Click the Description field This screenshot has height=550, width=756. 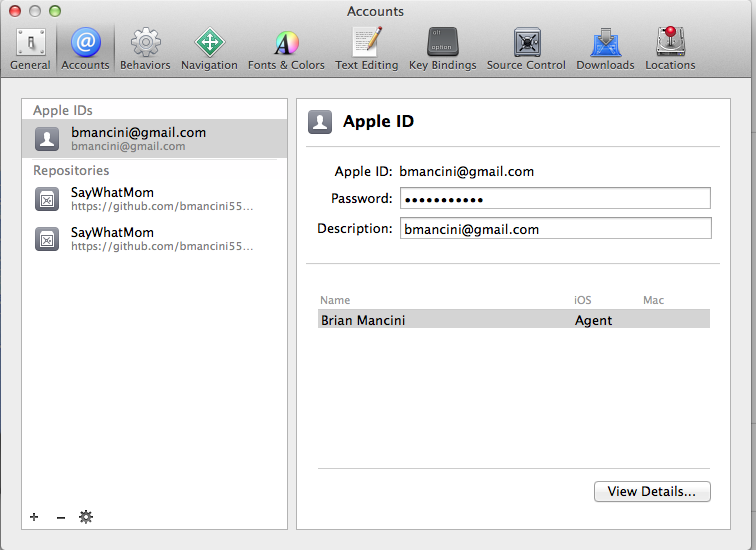555,228
